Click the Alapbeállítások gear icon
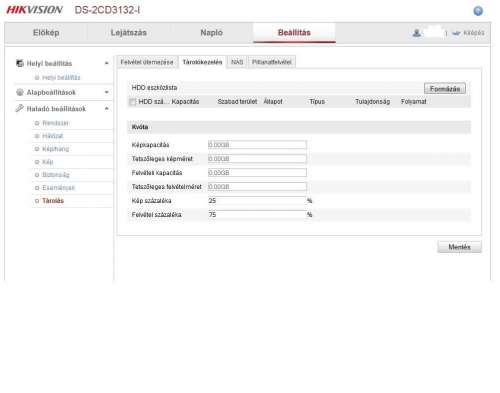 (20, 92)
